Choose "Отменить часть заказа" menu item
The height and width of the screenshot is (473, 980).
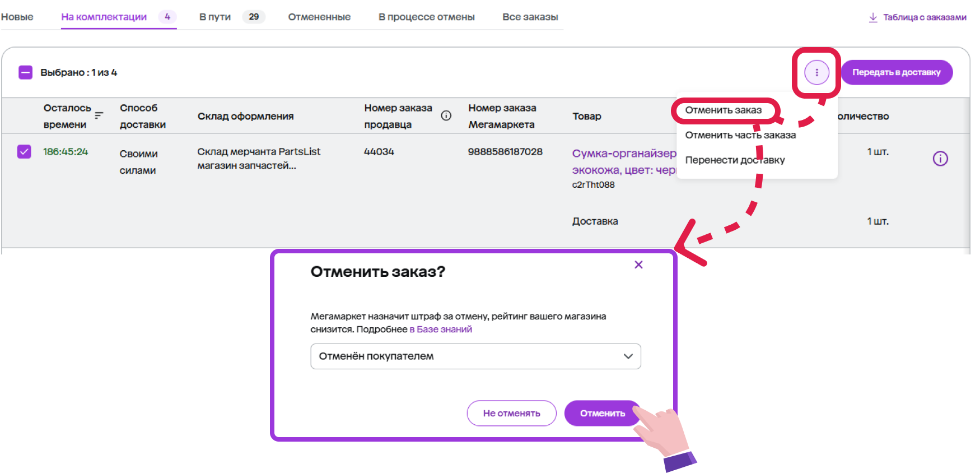(x=740, y=135)
